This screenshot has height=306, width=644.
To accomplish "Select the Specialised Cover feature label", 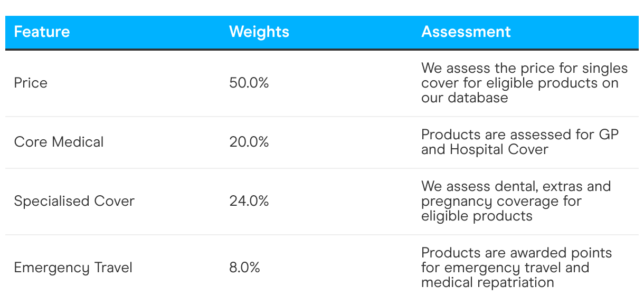I will point(74,201).
